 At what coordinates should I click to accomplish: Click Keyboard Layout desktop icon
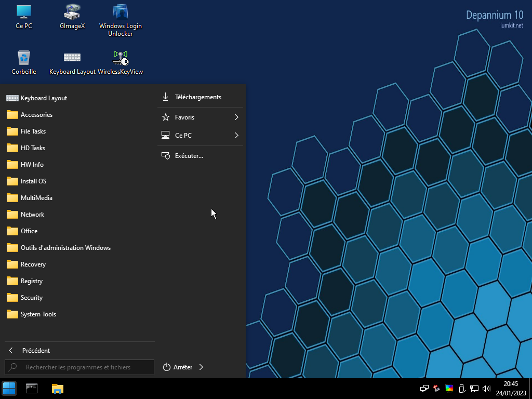[x=72, y=63]
